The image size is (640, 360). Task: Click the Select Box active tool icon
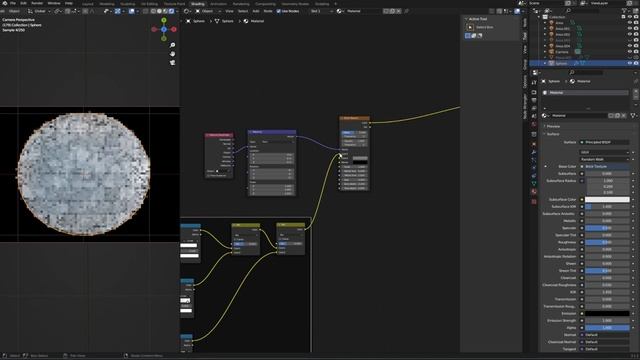click(470, 27)
